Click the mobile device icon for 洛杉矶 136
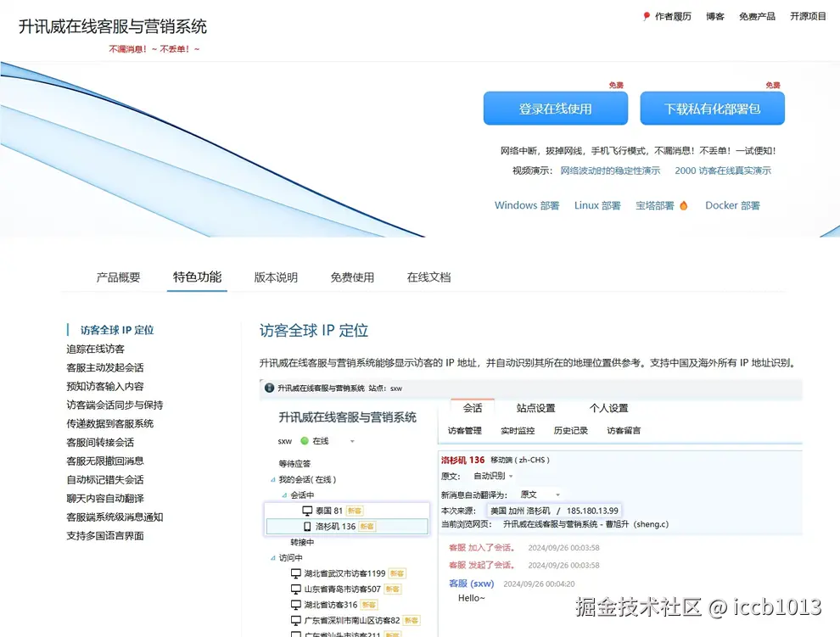This screenshot has height=637, width=840. [307, 527]
